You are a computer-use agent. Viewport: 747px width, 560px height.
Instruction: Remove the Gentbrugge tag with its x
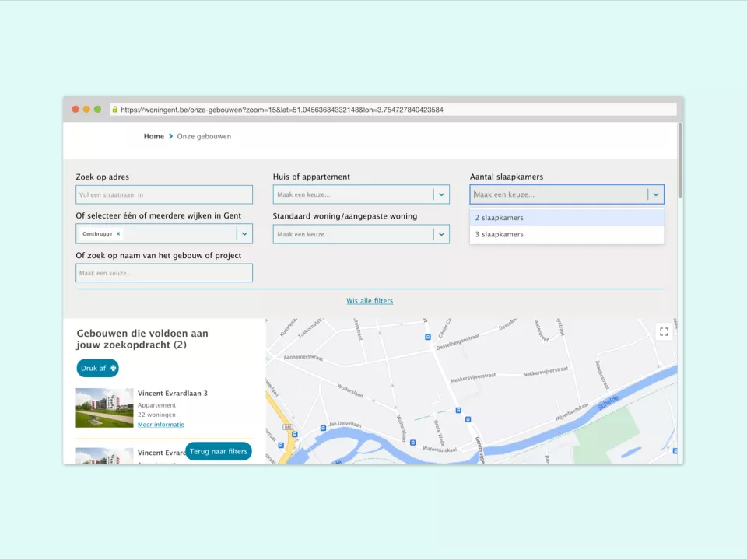click(118, 234)
